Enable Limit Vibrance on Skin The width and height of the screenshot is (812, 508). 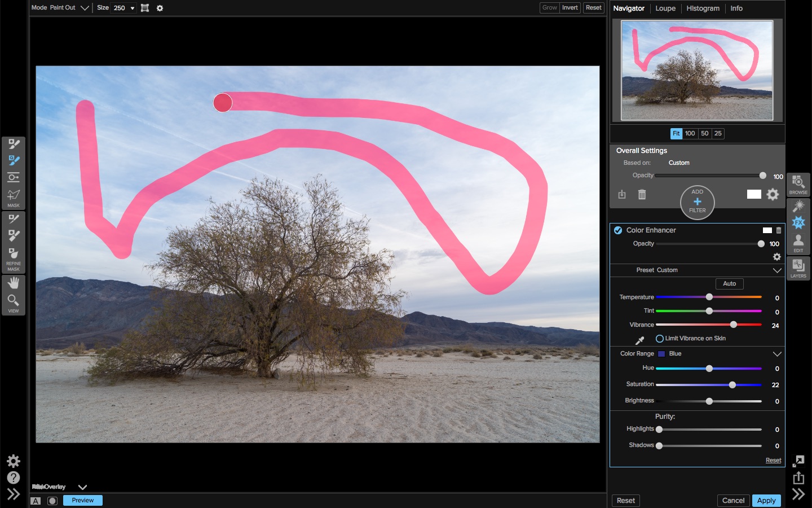click(659, 339)
